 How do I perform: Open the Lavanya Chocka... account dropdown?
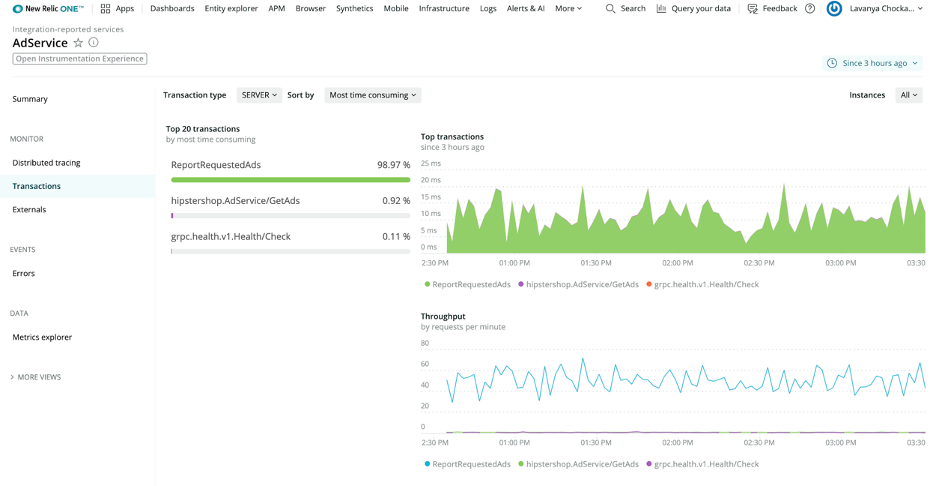(x=886, y=8)
